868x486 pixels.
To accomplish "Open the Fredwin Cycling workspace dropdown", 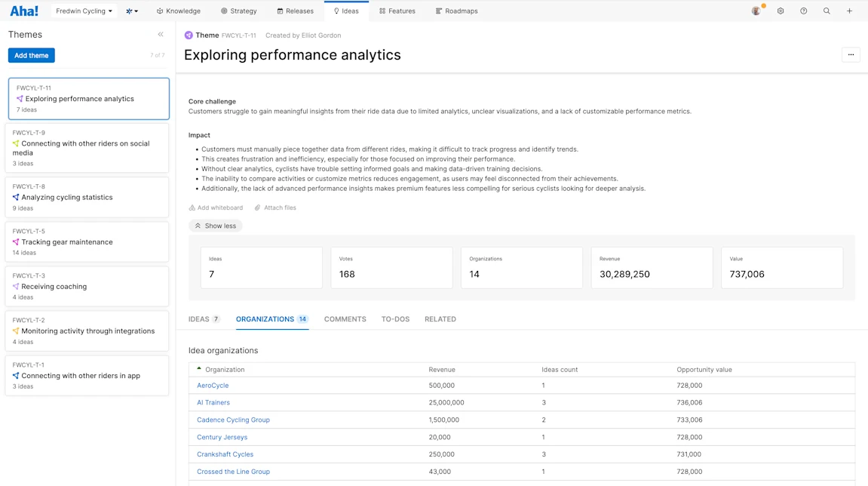I will pos(84,11).
